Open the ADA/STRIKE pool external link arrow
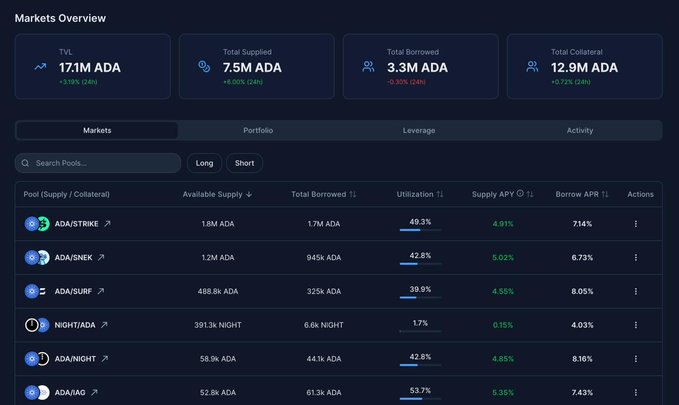Image resolution: width=679 pixels, height=405 pixels. pyautogui.click(x=107, y=224)
